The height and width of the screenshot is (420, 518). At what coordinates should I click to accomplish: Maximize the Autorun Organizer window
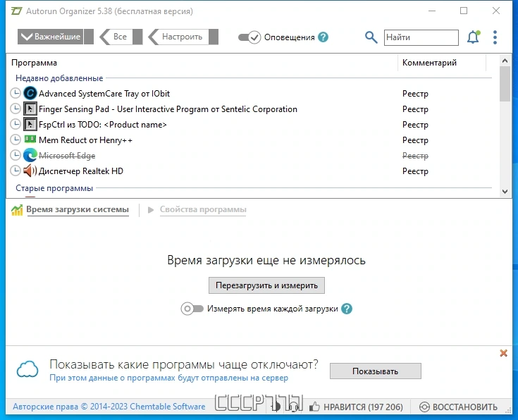pos(464,11)
